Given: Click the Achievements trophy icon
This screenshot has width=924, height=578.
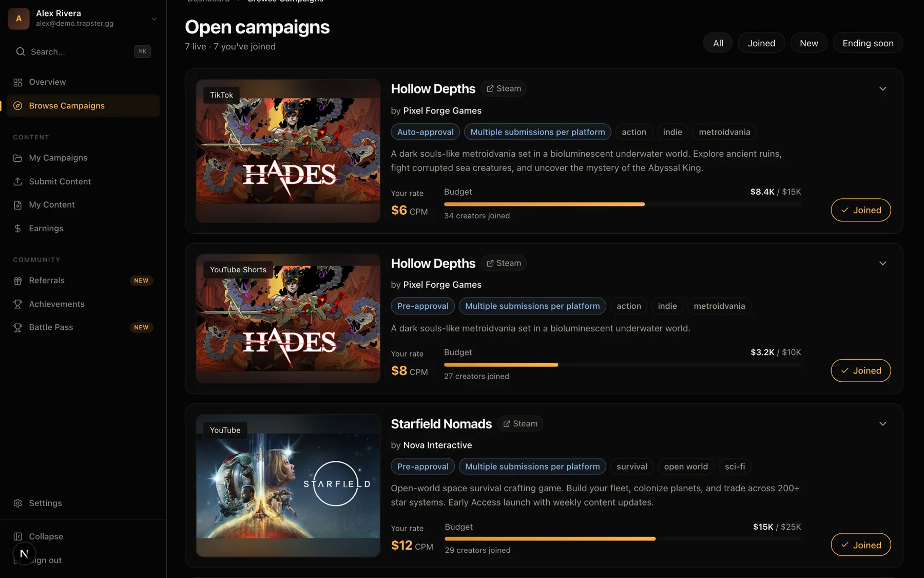Looking at the screenshot, I should [x=18, y=304].
